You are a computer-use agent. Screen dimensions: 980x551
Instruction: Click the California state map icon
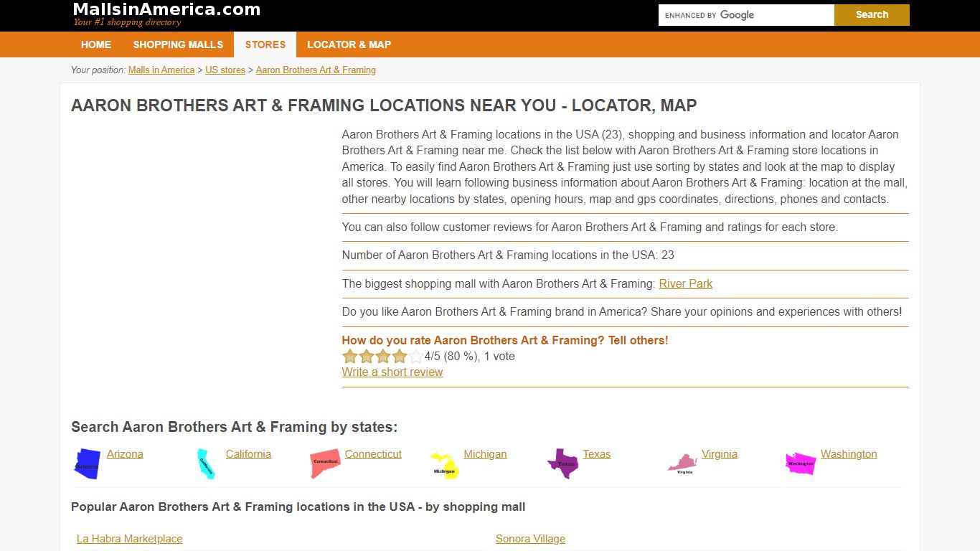(207, 463)
